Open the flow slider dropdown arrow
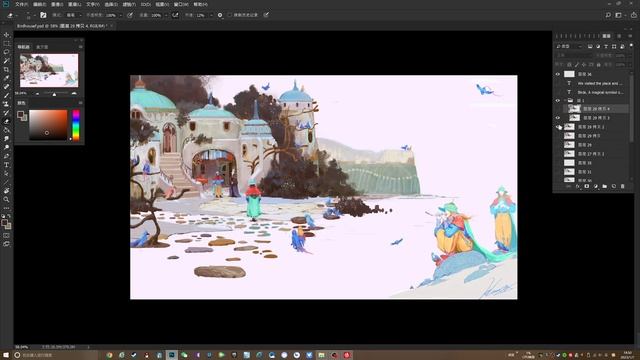The image size is (640, 360). tap(166, 15)
